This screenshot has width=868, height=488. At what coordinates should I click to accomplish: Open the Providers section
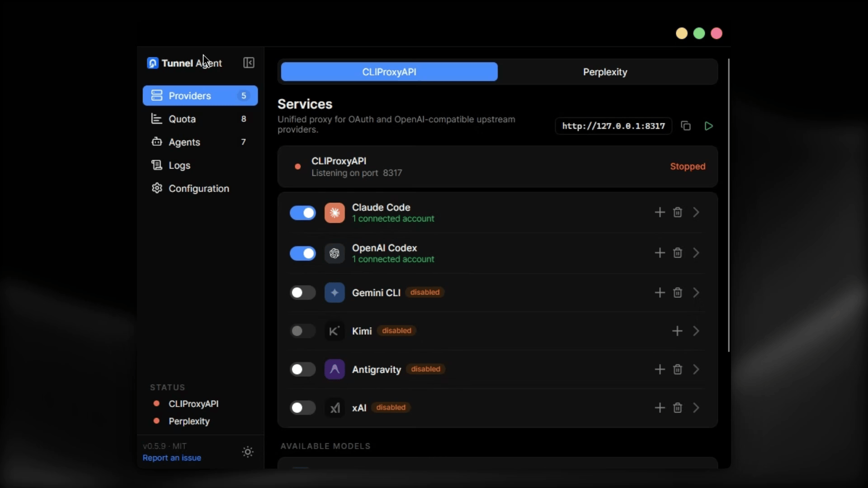pyautogui.click(x=200, y=96)
